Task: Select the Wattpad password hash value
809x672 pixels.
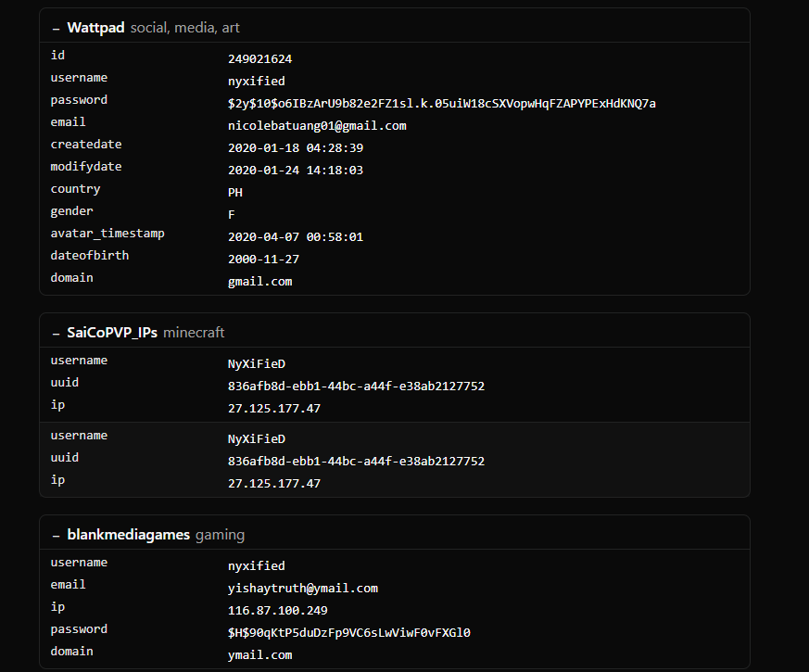Action: point(442,104)
